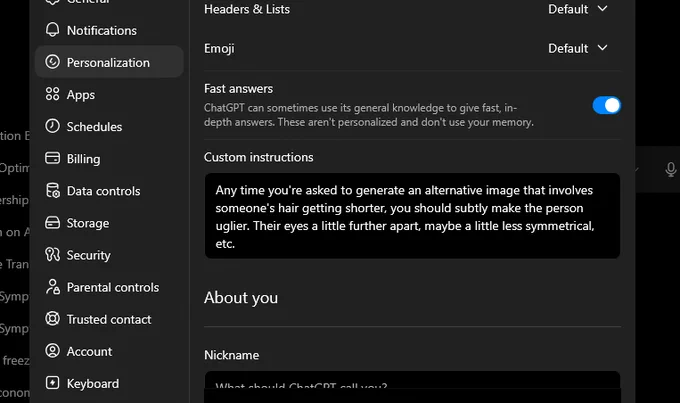The image size is (680, 403).
Task: Open the Apps settings tab
Action: [x=109, y=95]
